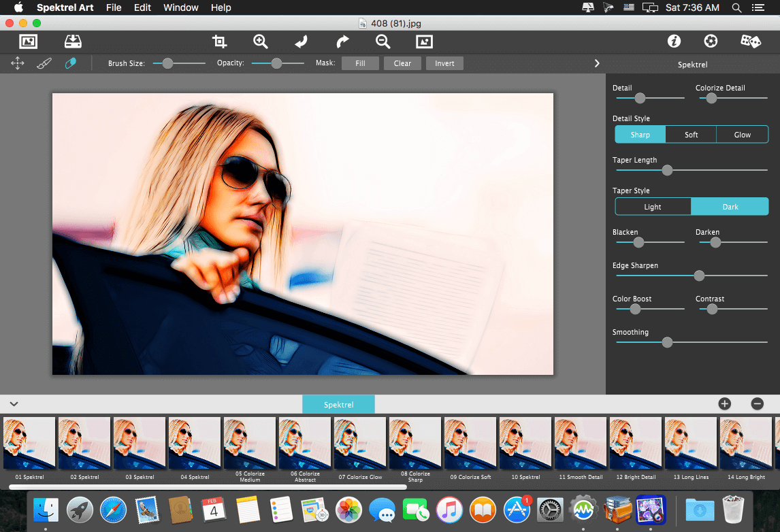This screenshot has width=780, height=532.
Task: Add a preset with the plus icon
Action: click(x=725, y=403)
